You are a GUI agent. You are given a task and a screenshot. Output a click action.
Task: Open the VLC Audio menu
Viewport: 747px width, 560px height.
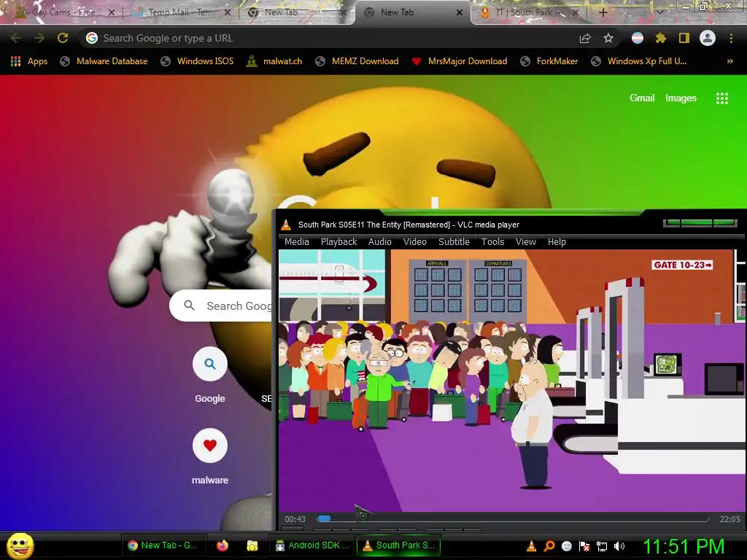[x=379, y=242]
